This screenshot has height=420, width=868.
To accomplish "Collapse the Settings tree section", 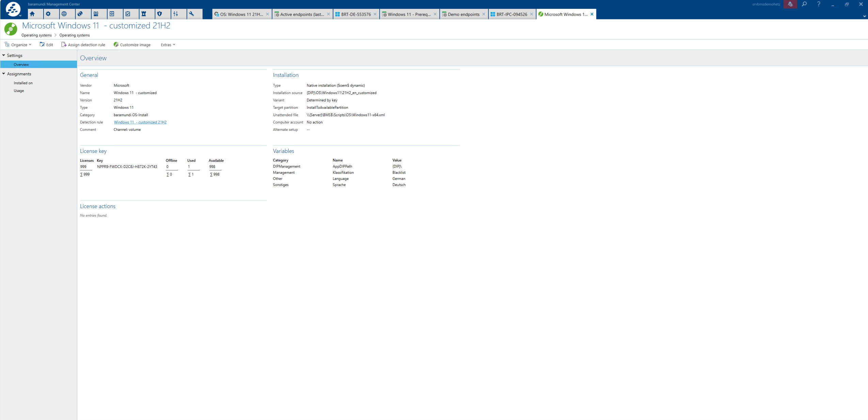I will 4,55.
